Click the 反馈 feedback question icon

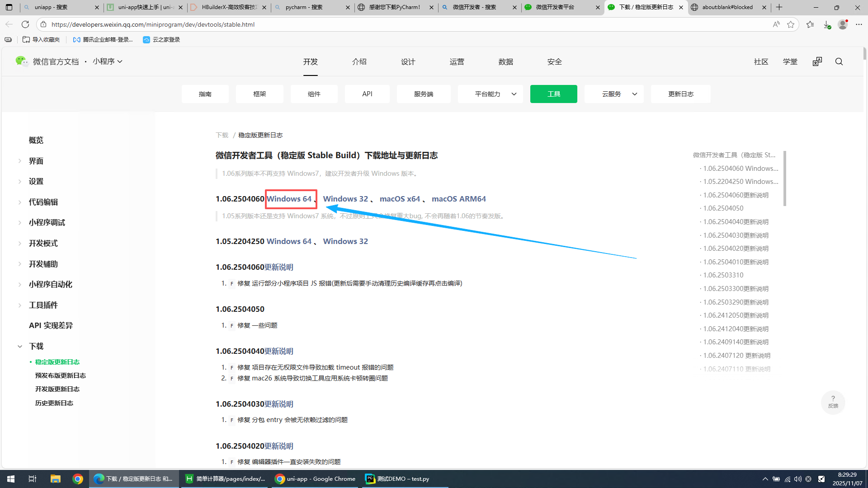tap(833, 401)
